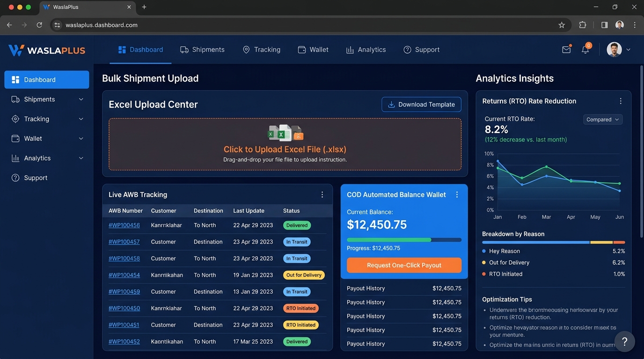Expand the Shipments sidebar chevron
Viewport: 644px width, 359px height.
[x=81, y=100]
